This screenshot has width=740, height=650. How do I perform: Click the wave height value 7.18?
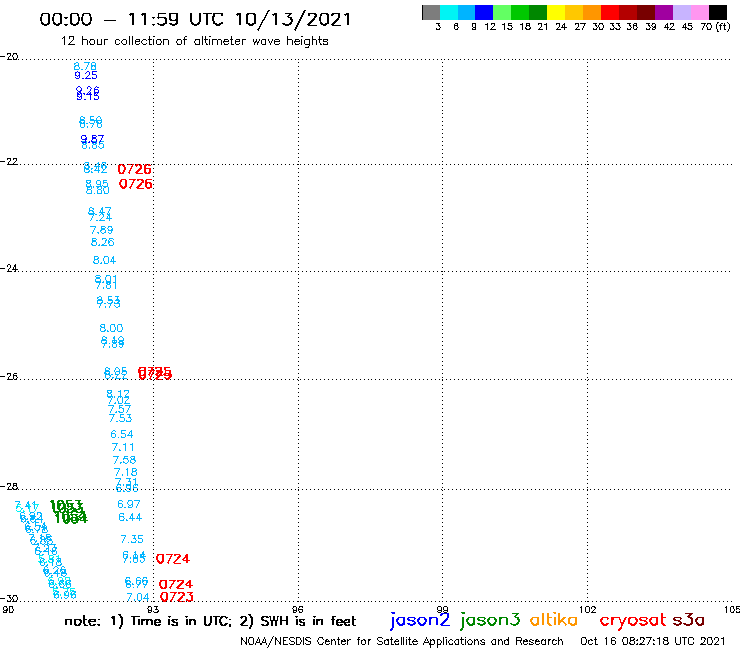(126, 472)
